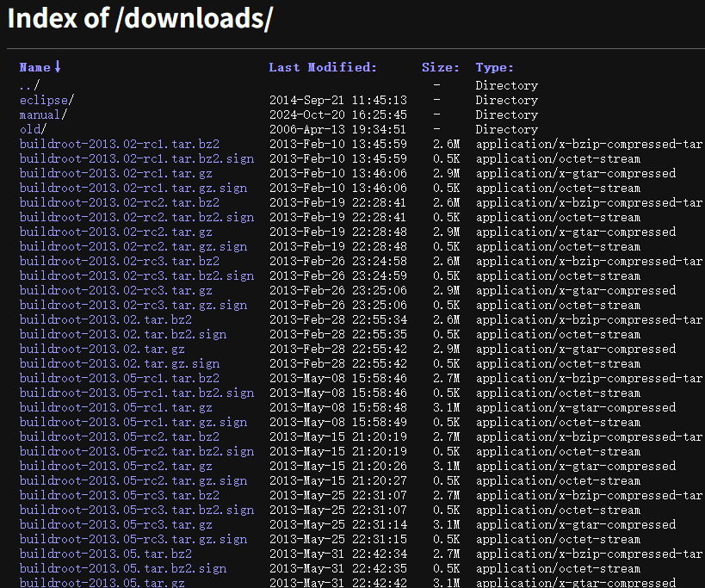Download buildroot-2013.02-rc1.tar.gz.sign
Viewport: 705px width, 588px height.
(x=133, y=188)
